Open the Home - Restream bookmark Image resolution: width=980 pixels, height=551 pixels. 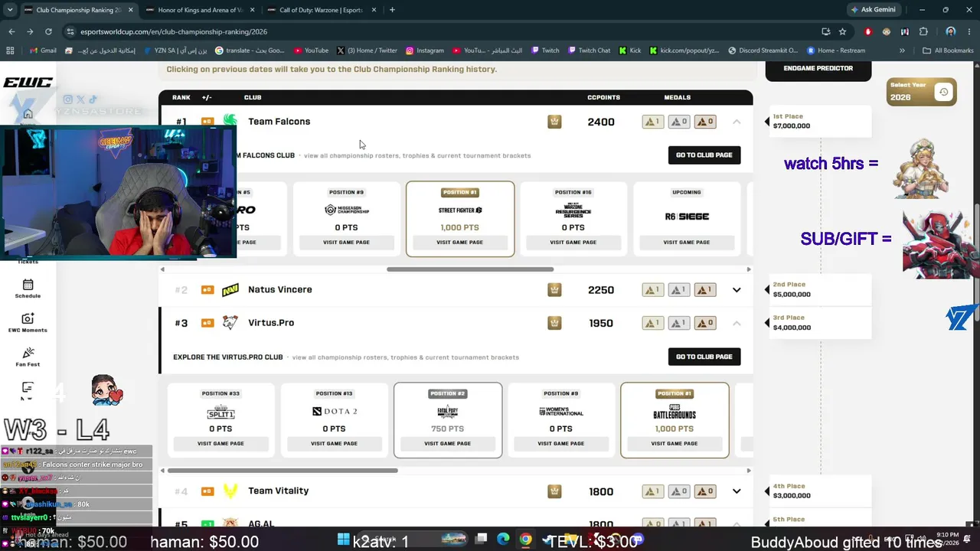836,51
